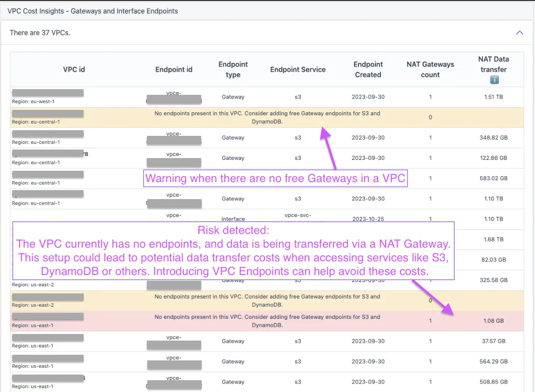Click the s3 service in 564.29 GB row

pos(298,362)
